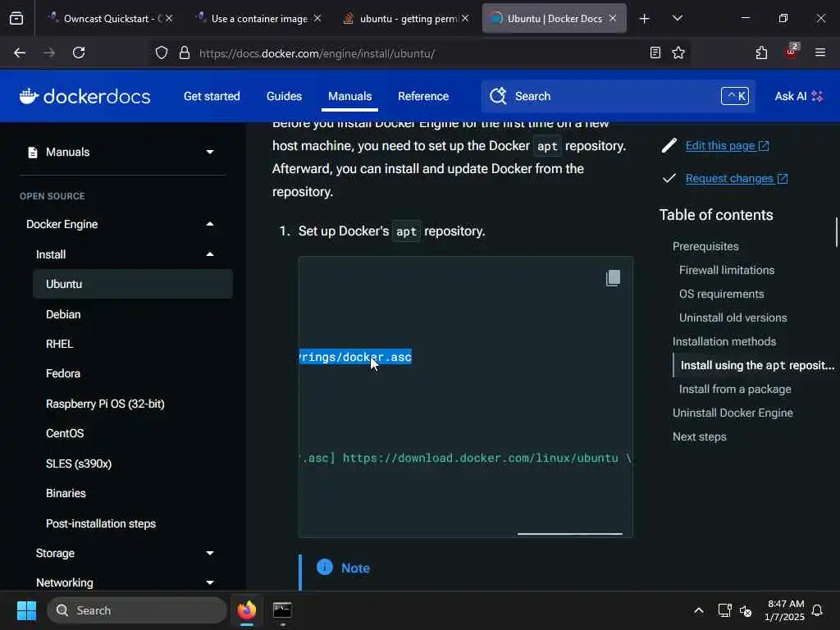This screenshot has width=840, height=630.
Task: Open Fedora install page in sidebar
Action: pyautogui.click(x=62, y=373)
